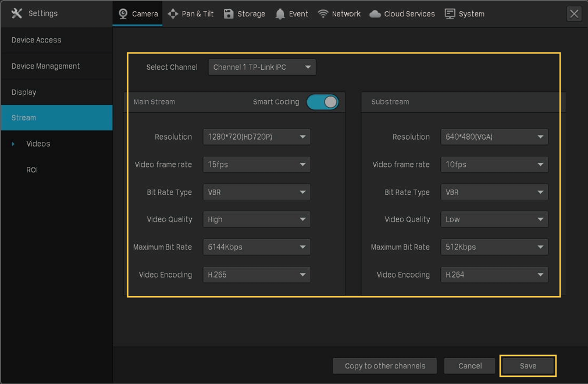Click the Settings wrench icon

(16, 13)
